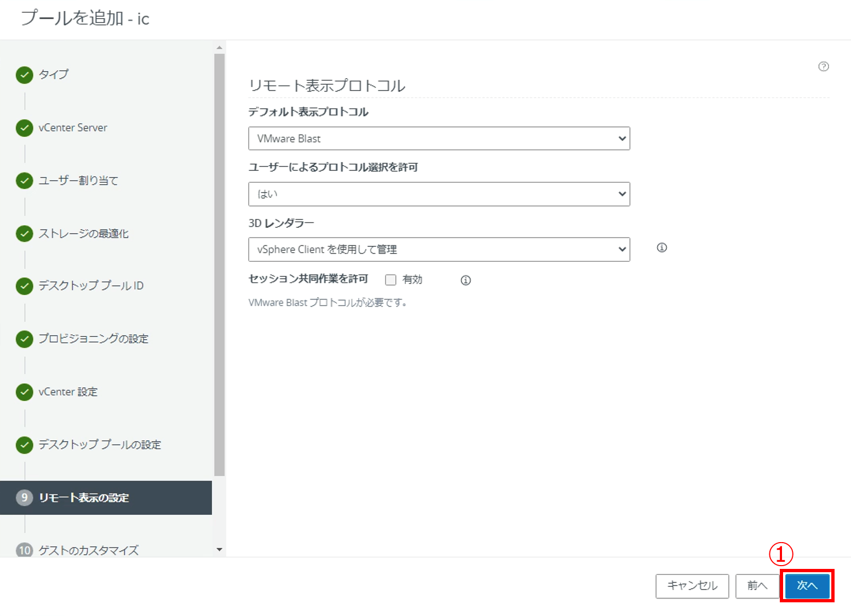Screen dimensions: 851x616
Task: Click the キャンセル button
Action: point(692,586)
